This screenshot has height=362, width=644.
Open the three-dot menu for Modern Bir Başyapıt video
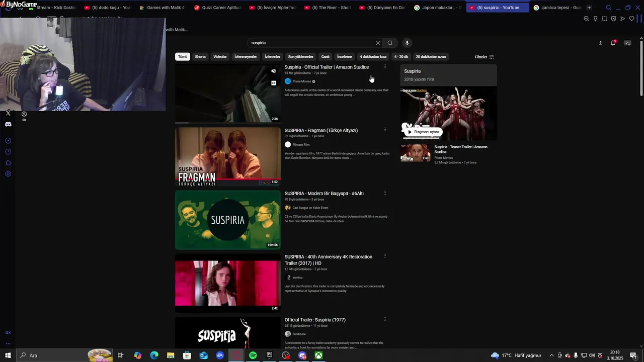click(385, 193)
